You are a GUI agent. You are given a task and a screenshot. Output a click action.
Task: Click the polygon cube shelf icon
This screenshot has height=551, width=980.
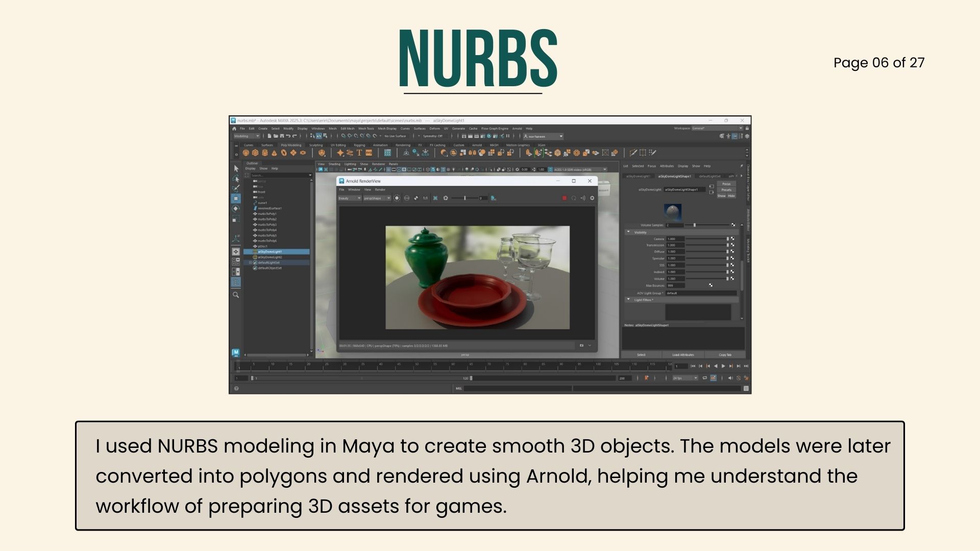[255, 153]
